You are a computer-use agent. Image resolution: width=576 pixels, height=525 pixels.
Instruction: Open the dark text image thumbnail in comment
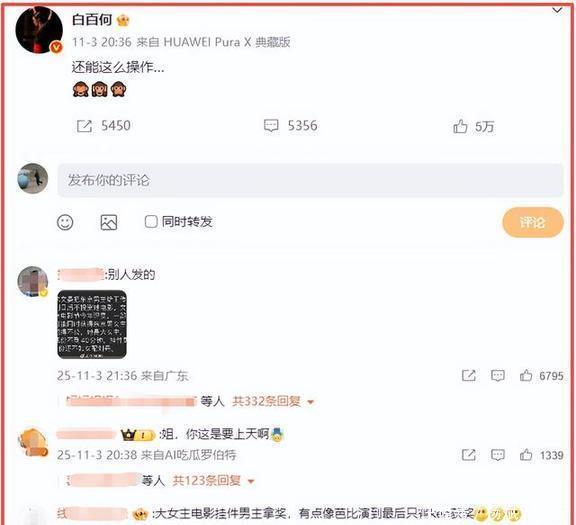click(92, 324)
